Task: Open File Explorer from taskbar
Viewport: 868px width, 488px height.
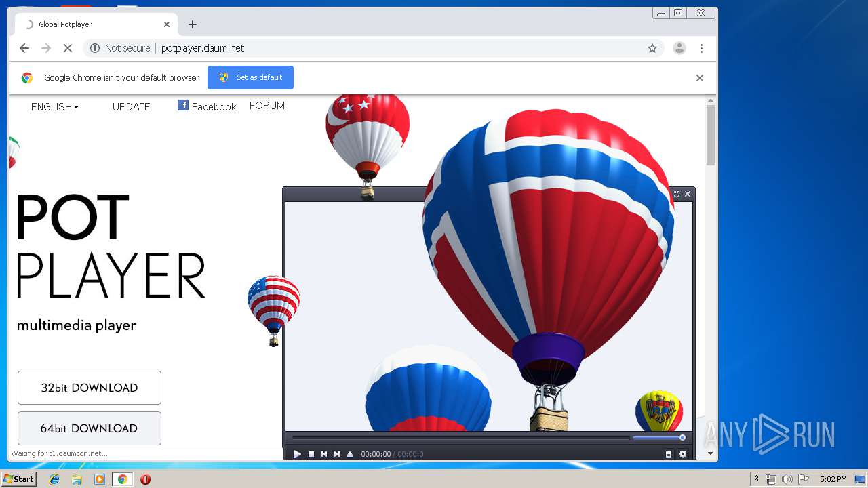Action: click(77, 479)
